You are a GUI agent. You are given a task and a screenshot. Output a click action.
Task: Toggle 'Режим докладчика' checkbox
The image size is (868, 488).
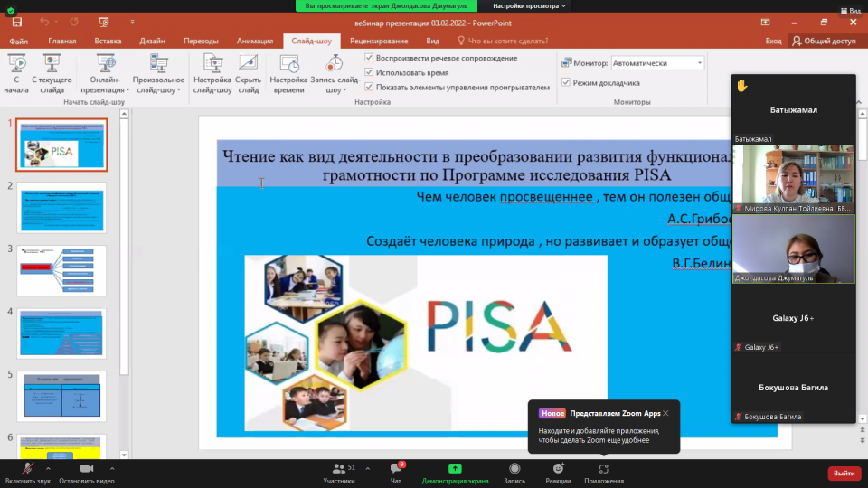click(x=566, y=82)
